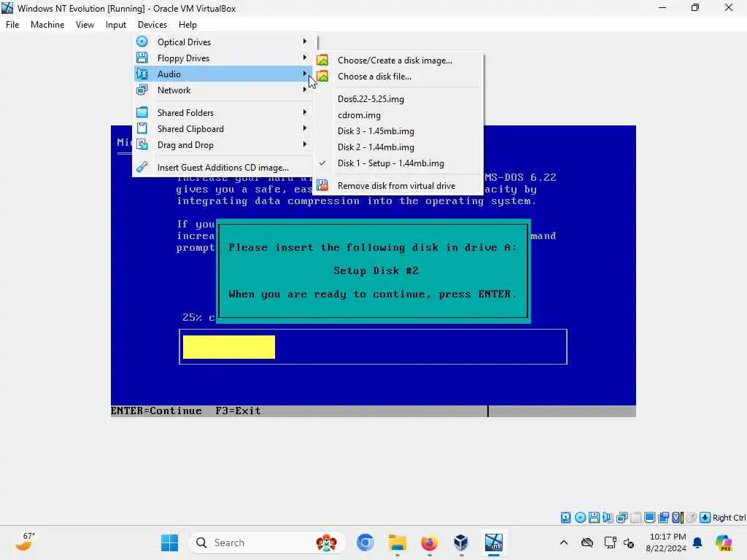Click the Choose/Create a disk image icon
Screen dimensions: 747x560
click(x=322, y=60)
